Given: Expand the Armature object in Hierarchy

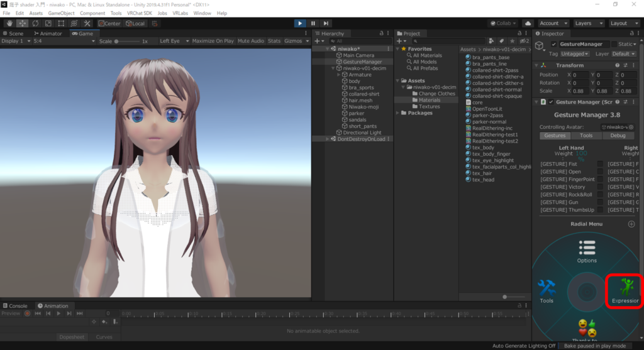Looking at the screenshot, I should (339, 75).
